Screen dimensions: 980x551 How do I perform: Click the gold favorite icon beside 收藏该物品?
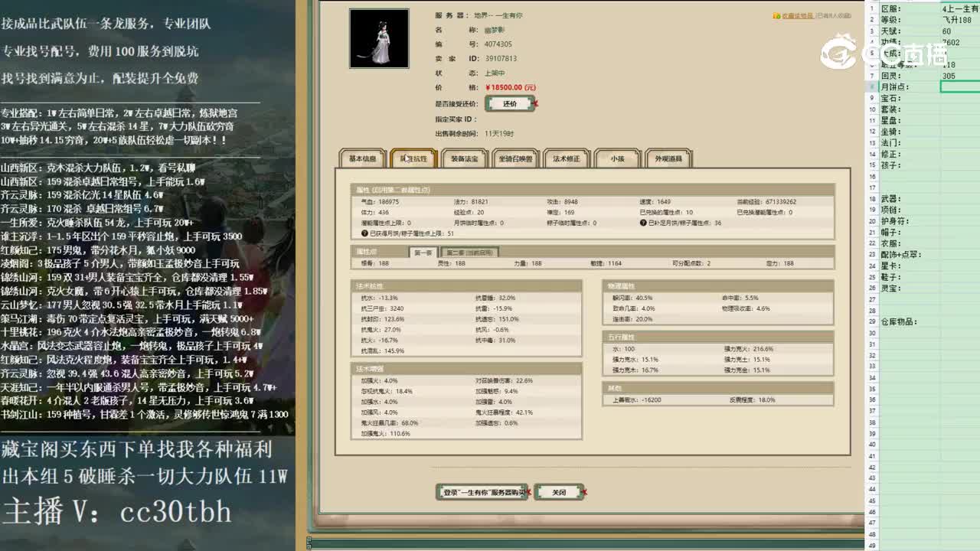(776, 15)
